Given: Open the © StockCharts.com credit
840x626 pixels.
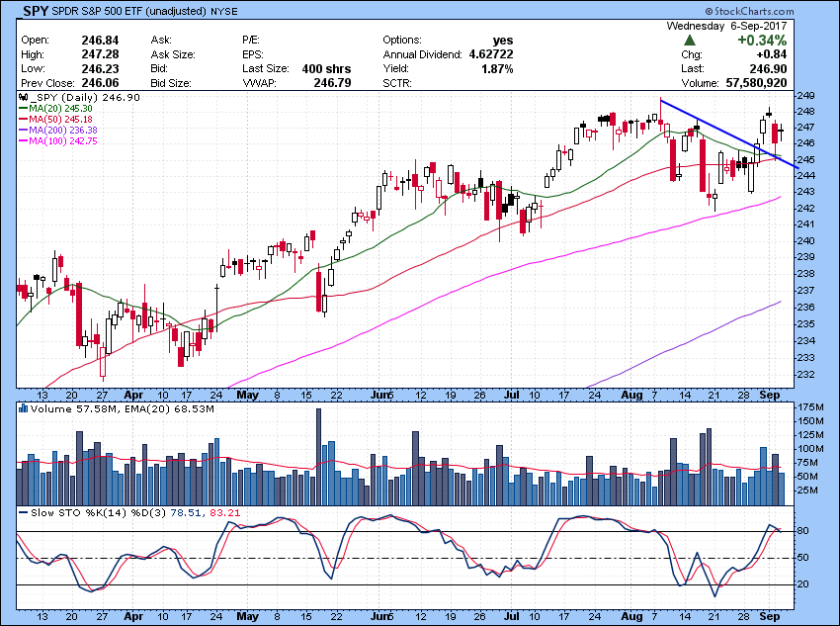Looking at the screenshot, I should (749, 11).
